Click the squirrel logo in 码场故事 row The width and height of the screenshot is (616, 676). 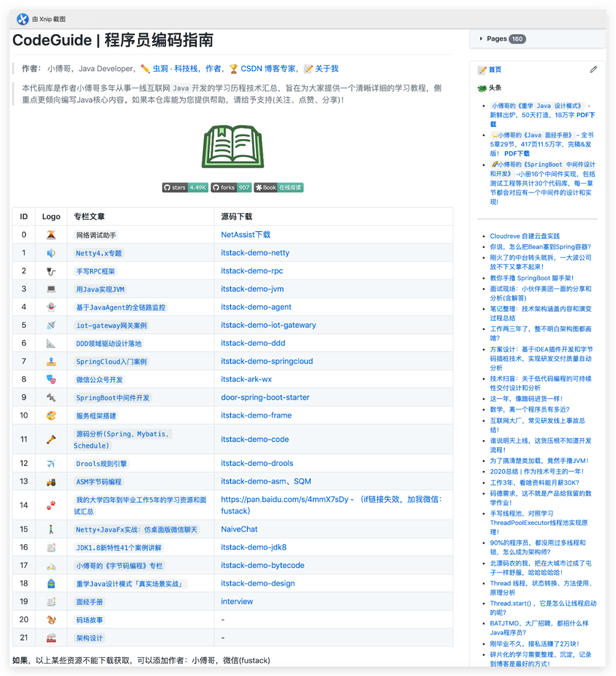coord(51,620)
